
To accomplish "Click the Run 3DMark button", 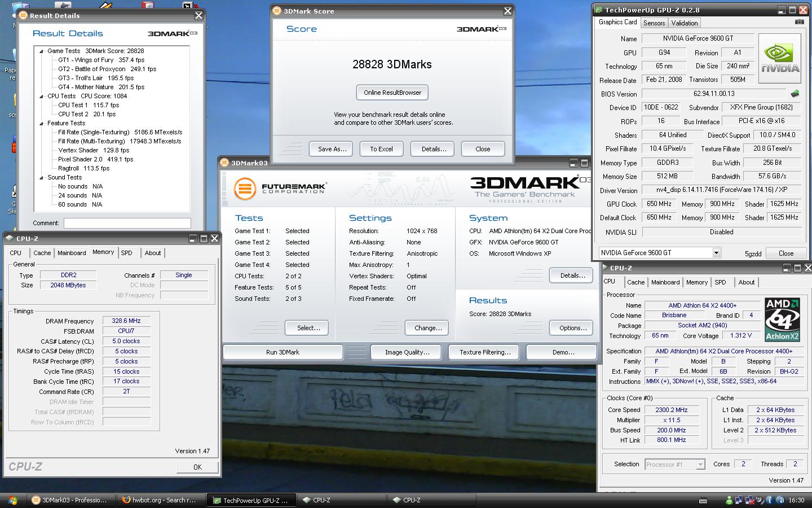I will (283, 352).
